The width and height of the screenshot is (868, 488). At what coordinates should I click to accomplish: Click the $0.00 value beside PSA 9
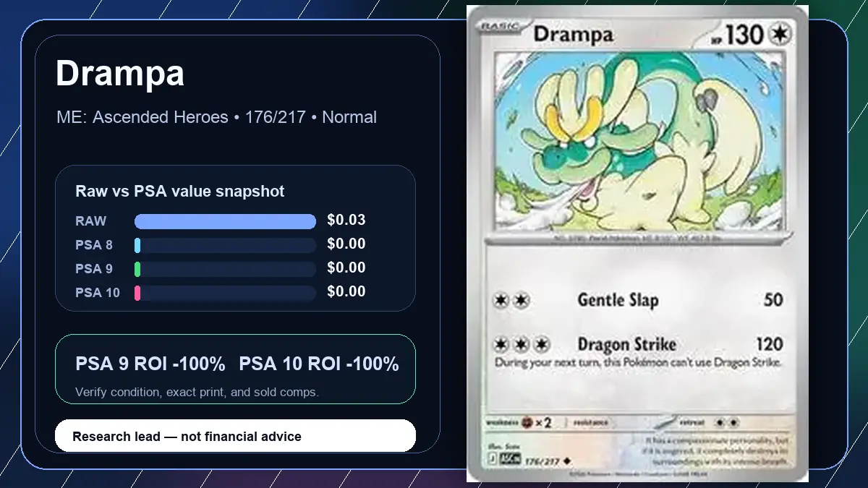click(x=346, y=267)
